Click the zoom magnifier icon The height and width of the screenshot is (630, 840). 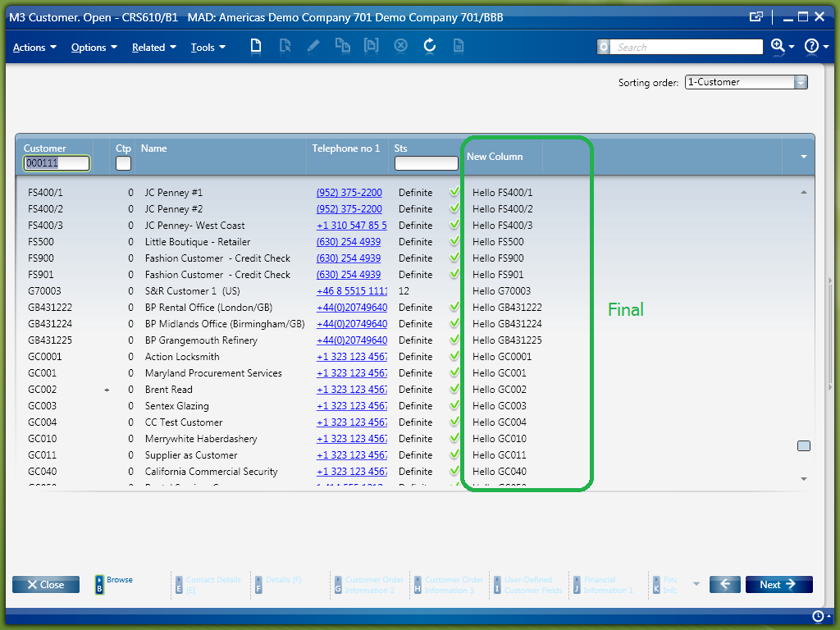[778, 47]
